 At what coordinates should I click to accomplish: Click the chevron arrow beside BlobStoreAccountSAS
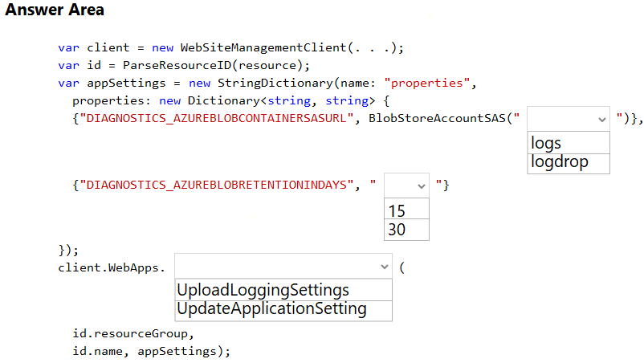pyautogui.click(x=602, y=120)
